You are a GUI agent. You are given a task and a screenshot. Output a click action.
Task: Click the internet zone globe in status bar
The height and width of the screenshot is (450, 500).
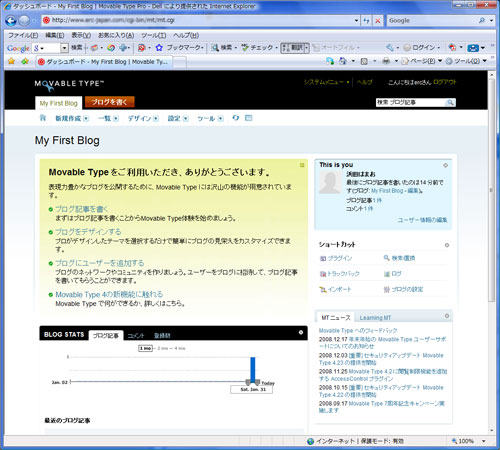tap(311, 441)
